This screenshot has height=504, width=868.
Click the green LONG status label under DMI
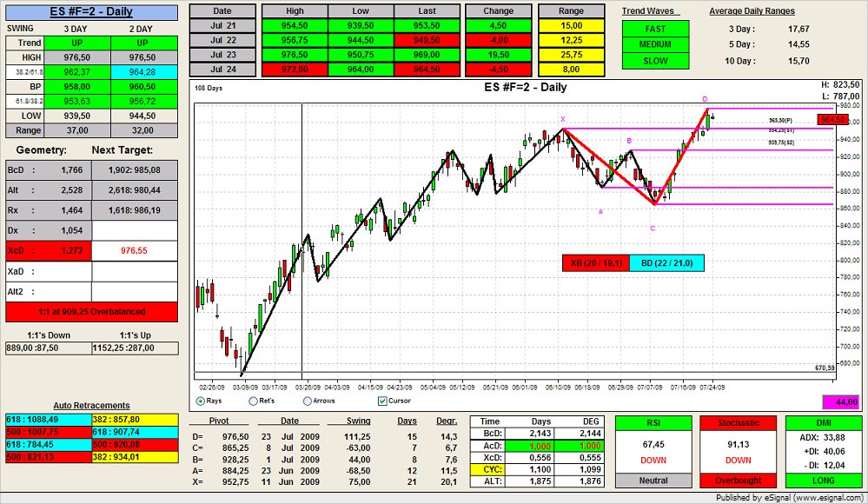point(822,481)
